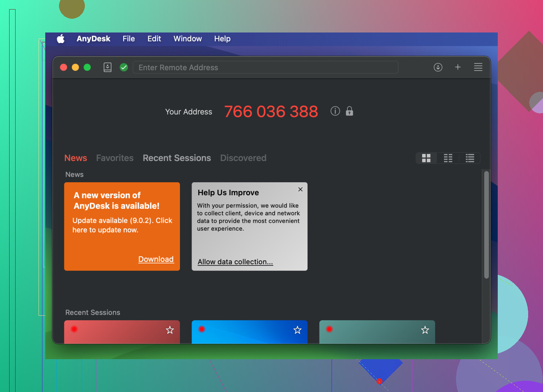The width and height of the screenshot is (543, 392).
Task: Click the session download arrow icon
Action: coord(438,67)
